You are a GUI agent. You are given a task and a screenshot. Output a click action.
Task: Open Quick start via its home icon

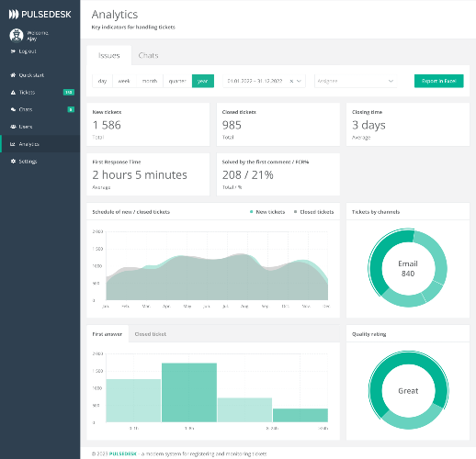click(x=13, y=75)
